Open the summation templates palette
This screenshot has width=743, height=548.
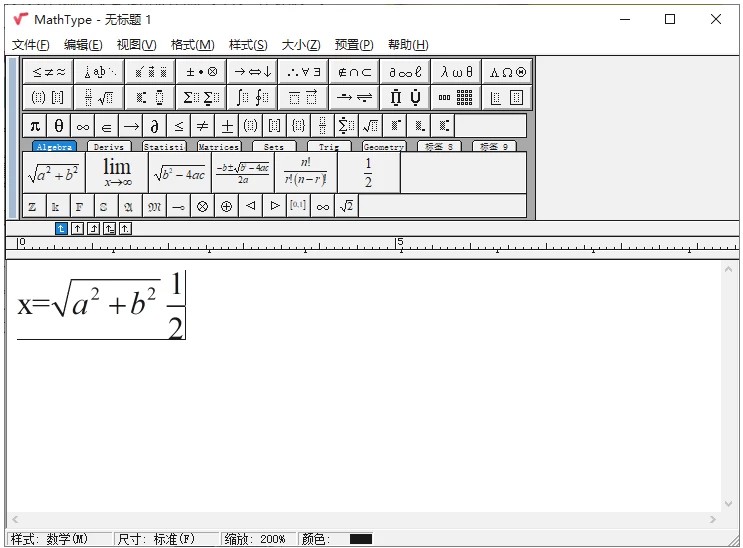(x=201, y=98)
